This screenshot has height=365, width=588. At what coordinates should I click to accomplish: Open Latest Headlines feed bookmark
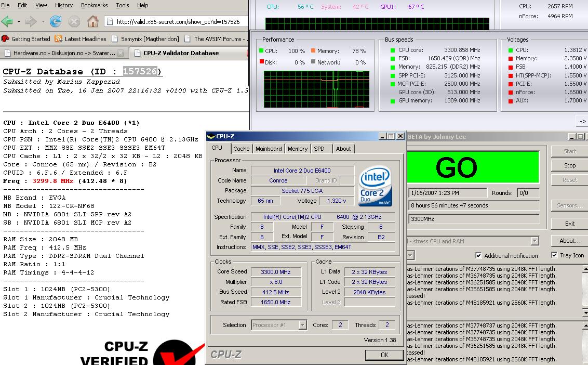(x=80, y=38)
